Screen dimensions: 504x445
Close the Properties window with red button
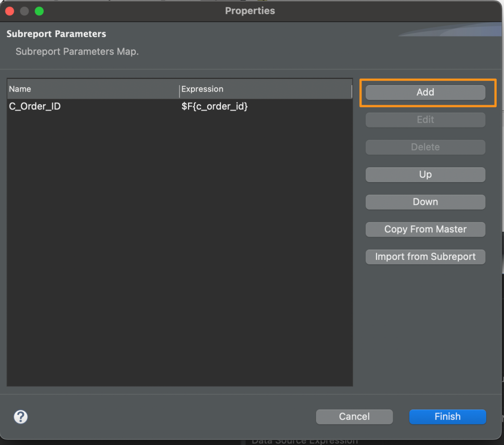pyautogui.click(x=10, y=11)
